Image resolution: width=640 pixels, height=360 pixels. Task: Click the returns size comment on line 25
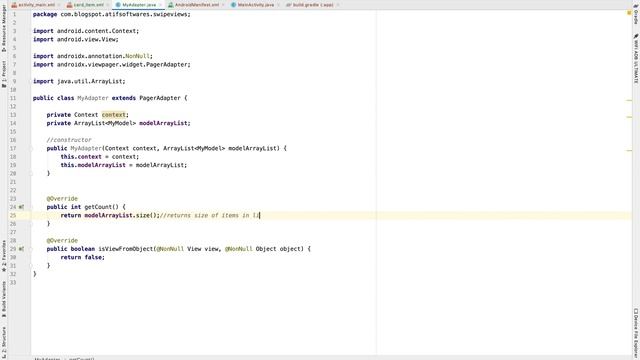tap(209, 216)
